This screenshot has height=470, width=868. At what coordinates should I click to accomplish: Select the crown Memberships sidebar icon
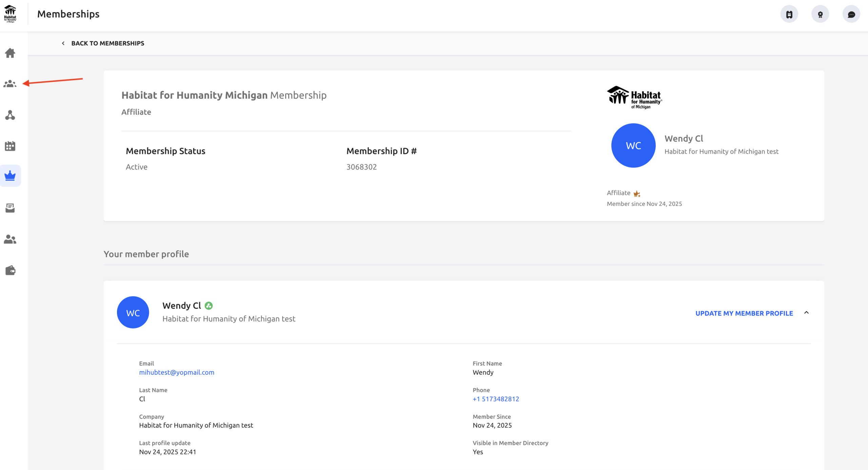[x=10, y=176]
